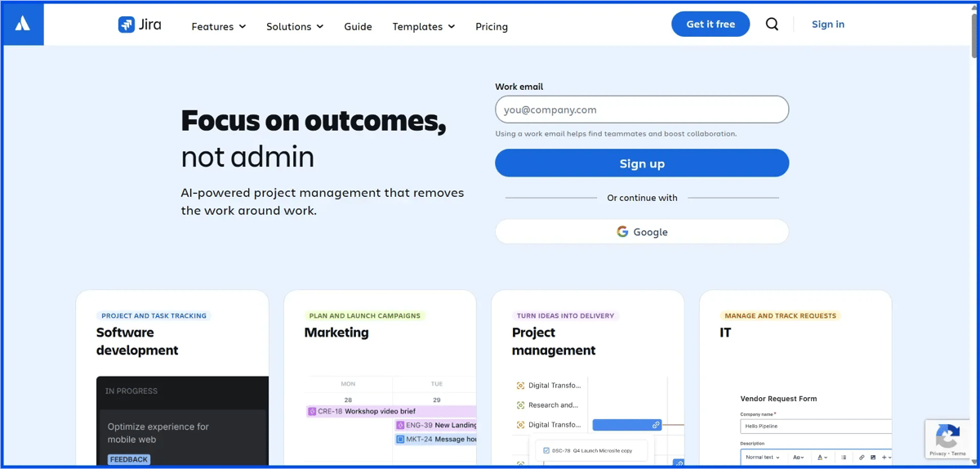Click the TUE calendar column header
The height and width of the screenshot is (469, 980).
436,384
